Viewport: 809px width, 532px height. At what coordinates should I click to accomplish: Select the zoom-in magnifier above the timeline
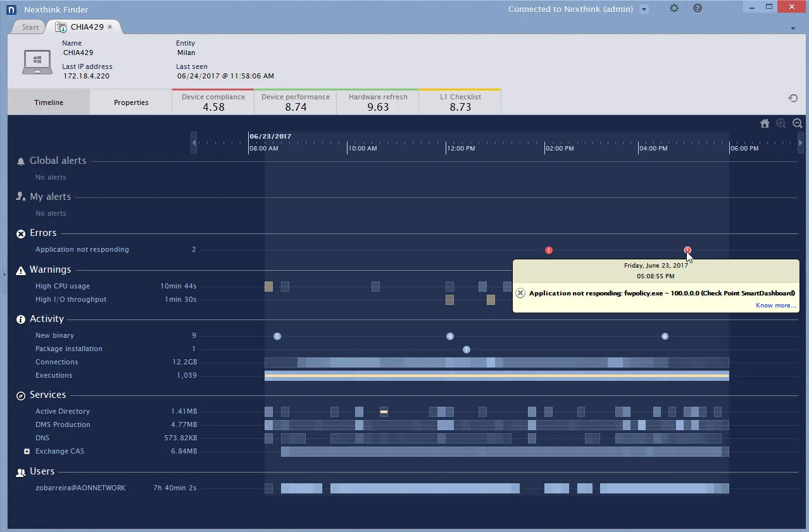[x=781, y=123]
